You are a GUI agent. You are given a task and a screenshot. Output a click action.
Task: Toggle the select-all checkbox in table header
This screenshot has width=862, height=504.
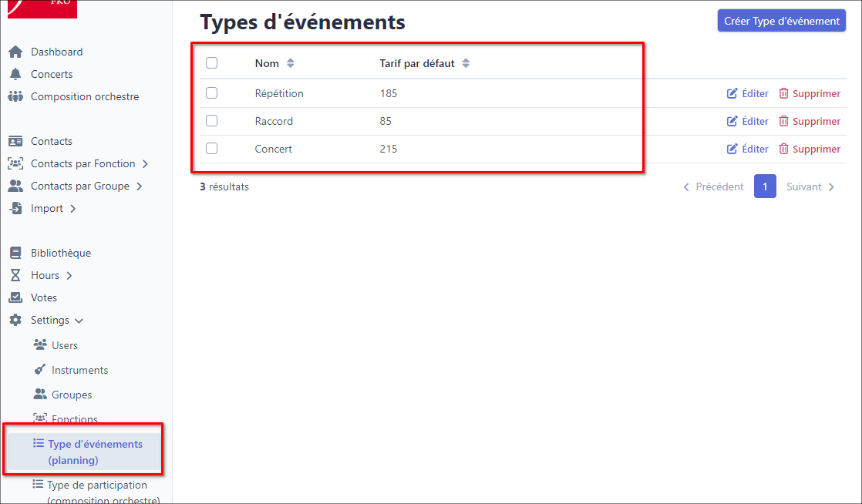tap(212, 63)
